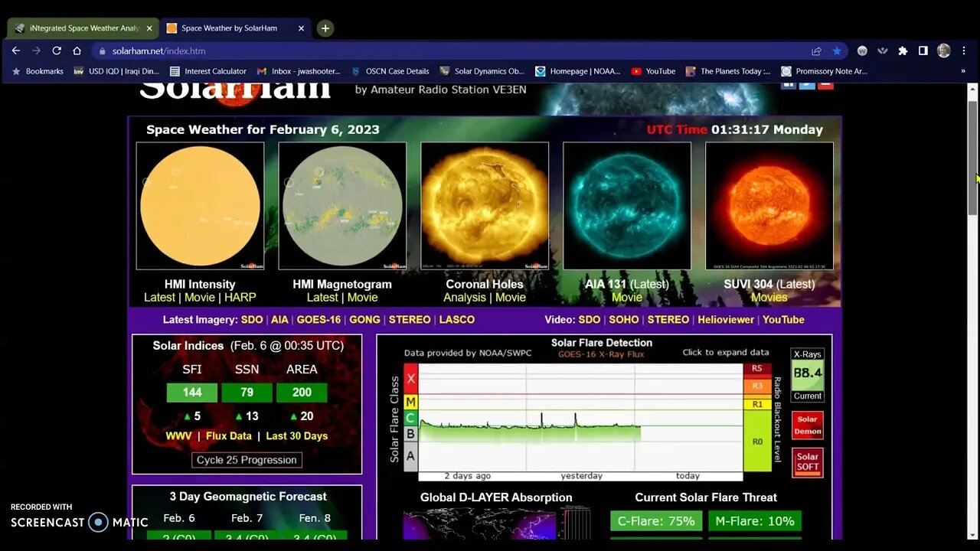Open the Homepage NOAA bookmark
Image resolution: width=980 pixels, height=551 pixels.
click(x=578, y=71)
